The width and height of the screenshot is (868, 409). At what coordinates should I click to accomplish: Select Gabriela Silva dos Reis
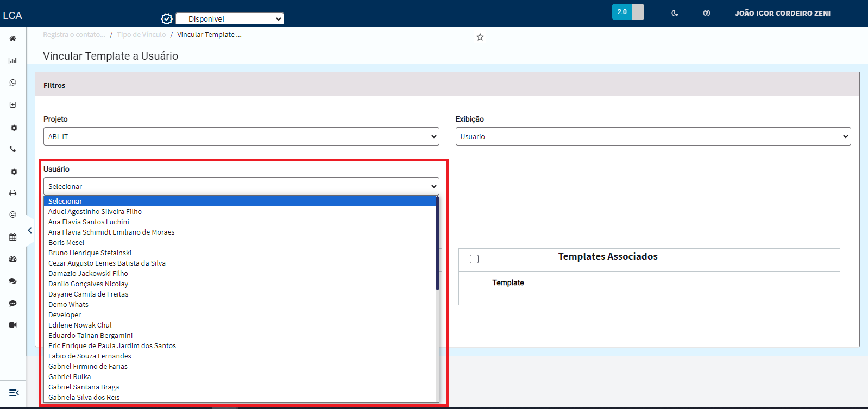point(240,397)
